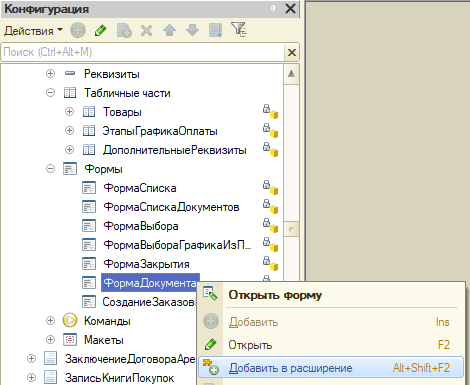The image size is (470, 385).
Task: Select ЗаключениеДоговораАре document
Action: point(130,359)
